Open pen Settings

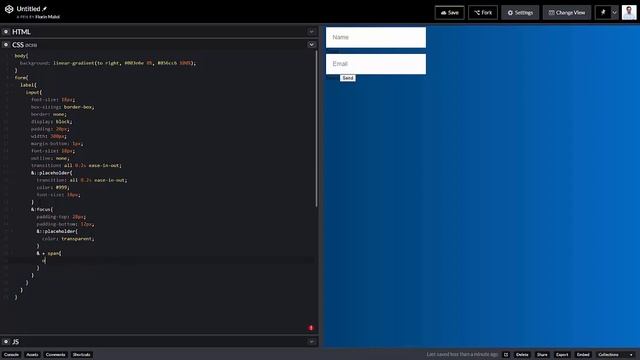pyautogui.click(x=520, y=13)
